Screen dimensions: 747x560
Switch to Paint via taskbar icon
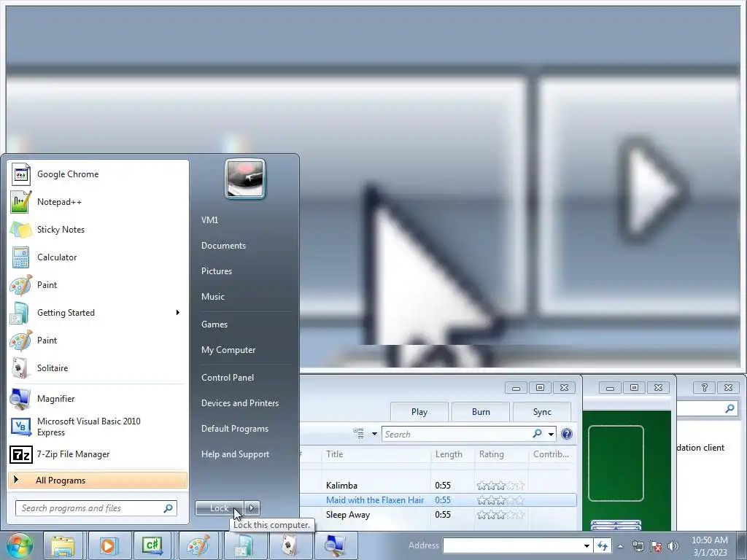point(198,545)
